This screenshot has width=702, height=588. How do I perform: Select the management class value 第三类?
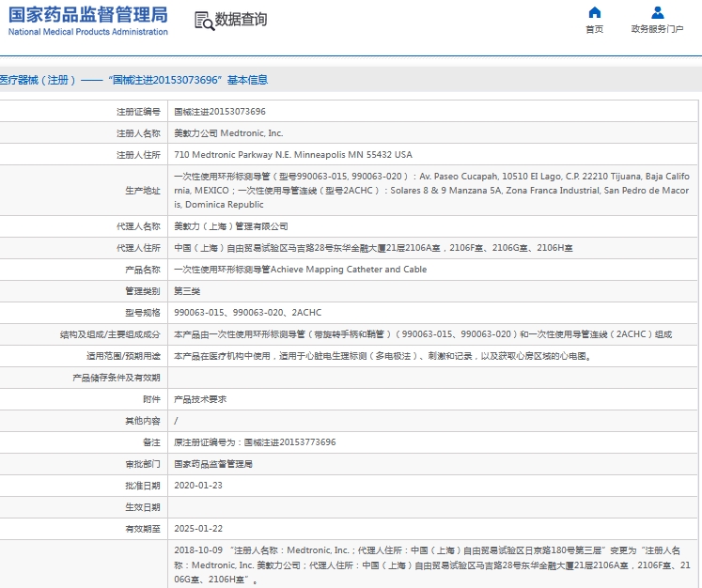click(x=187, y=291)
